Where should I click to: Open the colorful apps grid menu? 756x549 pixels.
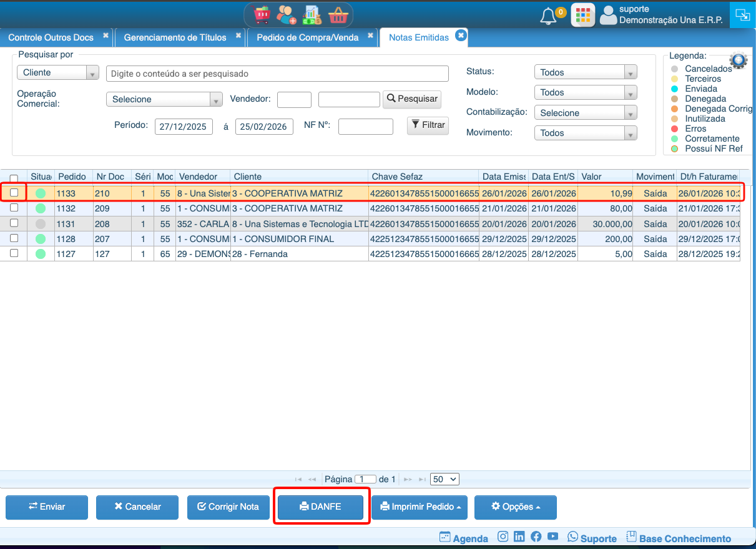click(583, 16)
